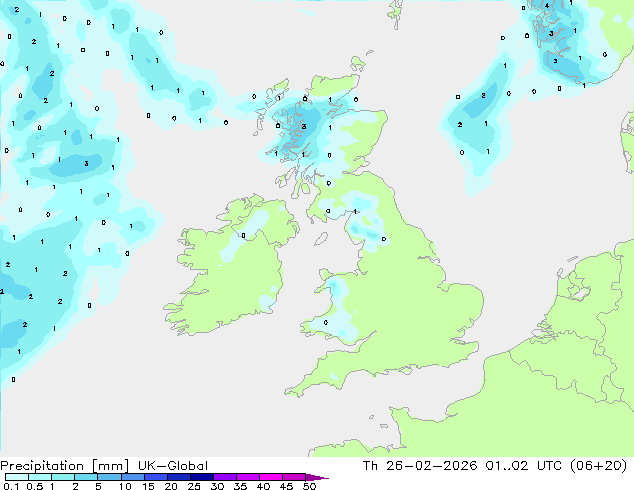
Task: Click the "Th 26-02-2026" date text
Action: [420, 466]
